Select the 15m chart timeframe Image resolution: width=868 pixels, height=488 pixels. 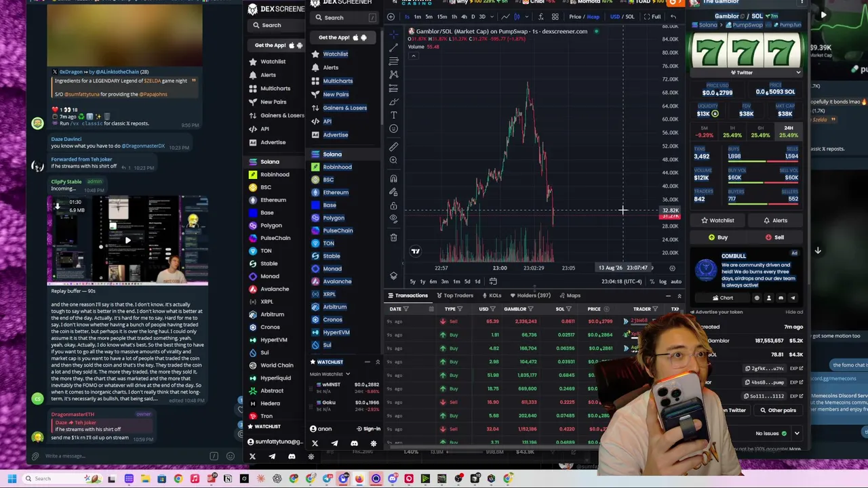tap(442, 17)
